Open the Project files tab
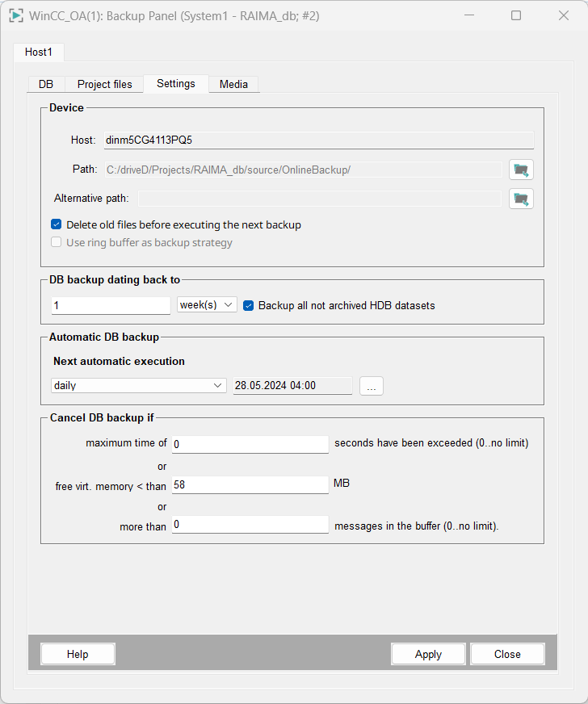 (105, 84)
